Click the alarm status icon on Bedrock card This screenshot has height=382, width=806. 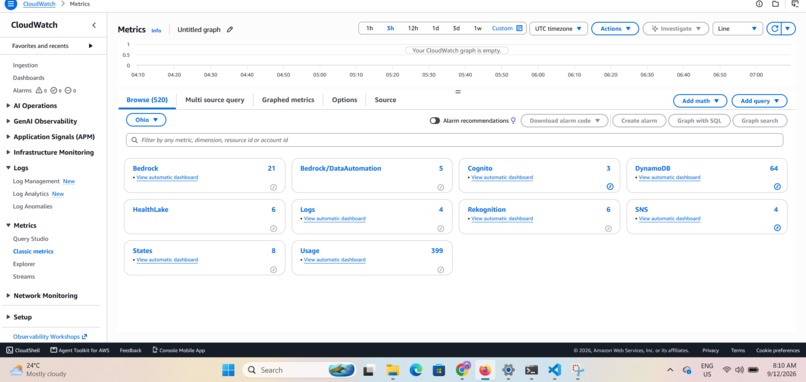point(273,187)
